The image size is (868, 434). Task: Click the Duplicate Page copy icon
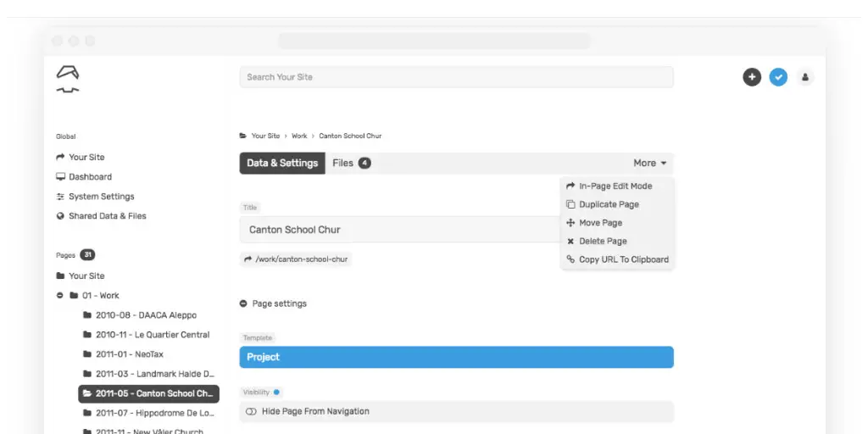click(570, 204)
